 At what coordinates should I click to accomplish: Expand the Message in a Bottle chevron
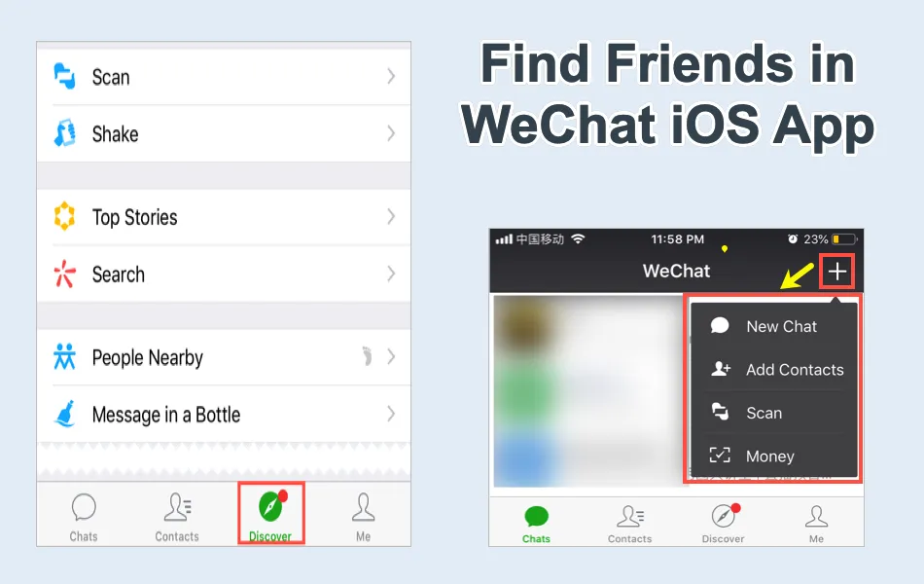tap(391, 414)
